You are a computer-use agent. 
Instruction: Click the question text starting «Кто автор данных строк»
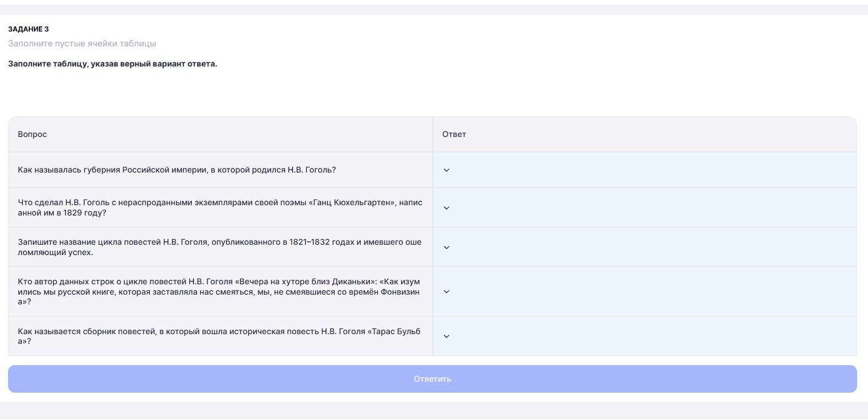tap(220, 291)
